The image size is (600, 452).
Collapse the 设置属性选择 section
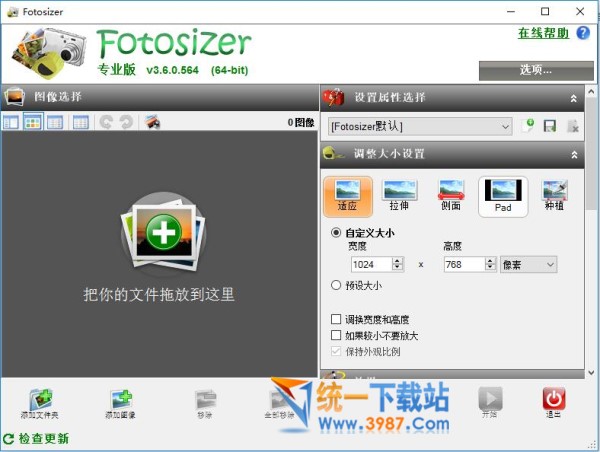(x=574, y=98)
